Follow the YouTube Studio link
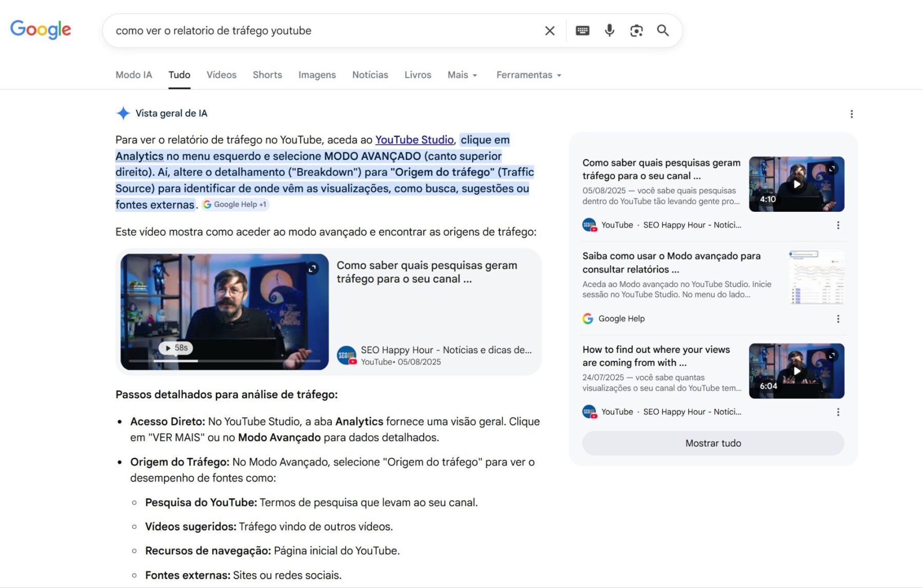 [x=414, y=140]
